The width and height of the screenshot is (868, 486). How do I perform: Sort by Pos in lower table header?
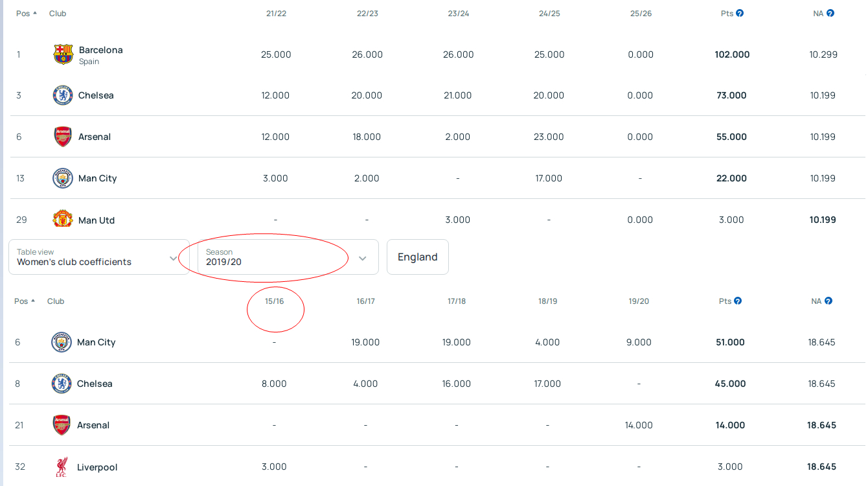coord(25,301)
